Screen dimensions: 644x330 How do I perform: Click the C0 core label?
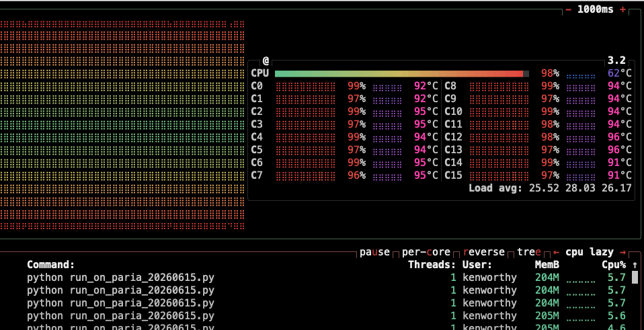point(257,86)
